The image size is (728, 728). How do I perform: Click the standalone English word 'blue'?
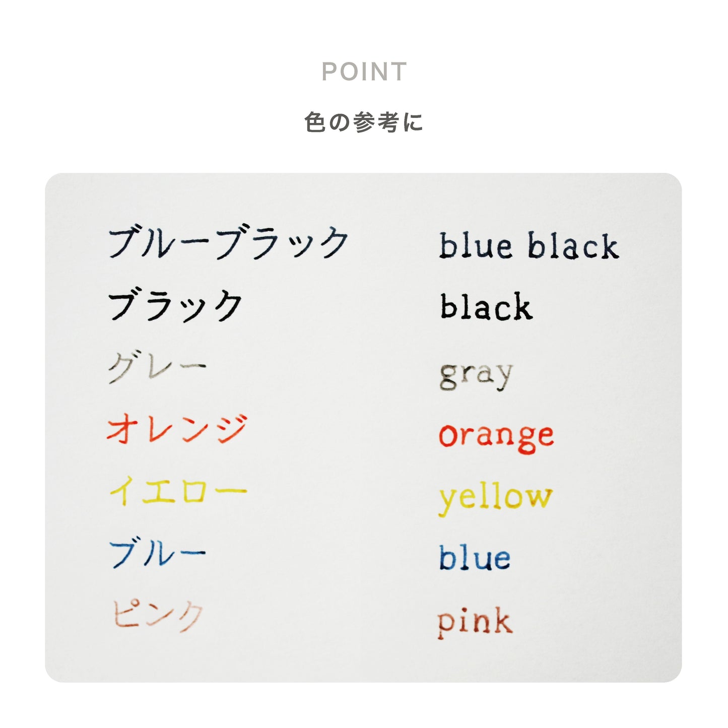tap(475, 558)
